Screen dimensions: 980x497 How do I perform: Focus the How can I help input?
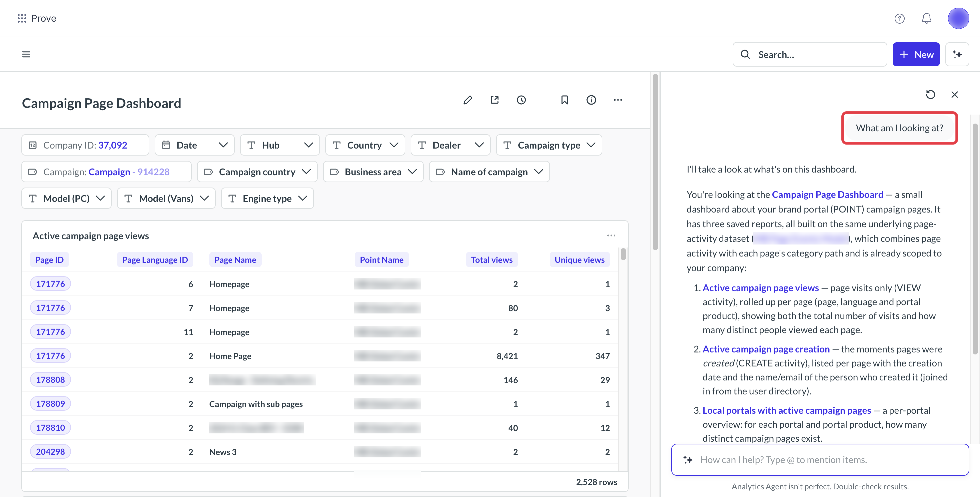820,459
